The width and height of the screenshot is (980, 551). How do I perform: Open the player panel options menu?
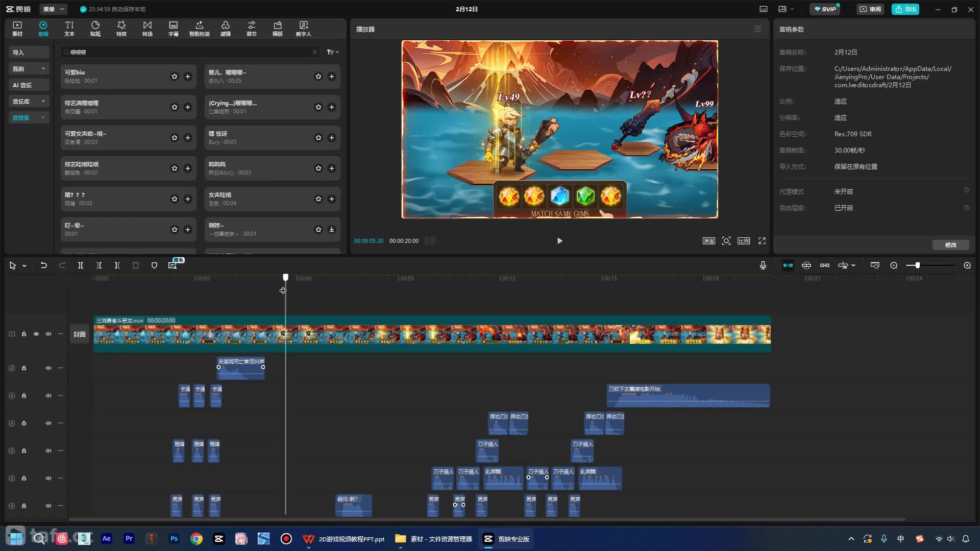click(x=758, y=29)
